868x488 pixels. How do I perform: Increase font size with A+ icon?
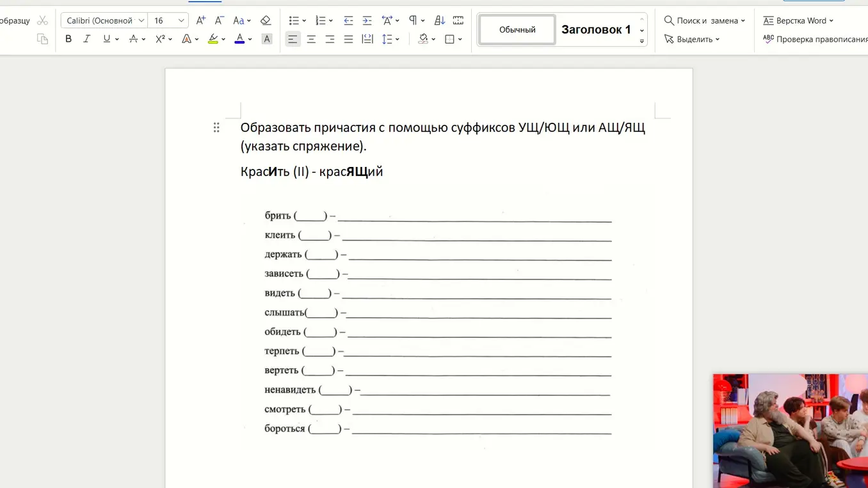200,20
